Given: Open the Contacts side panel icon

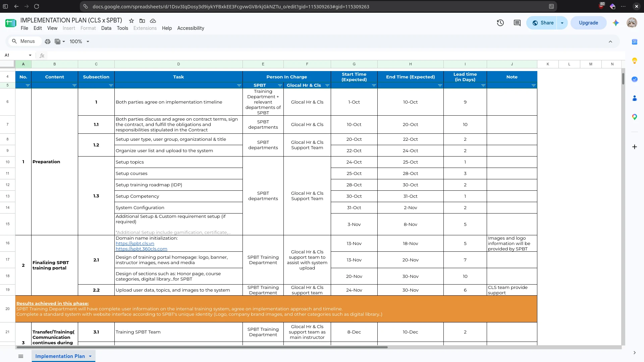Looking at the screenshot, I should [x=635, y=98].
